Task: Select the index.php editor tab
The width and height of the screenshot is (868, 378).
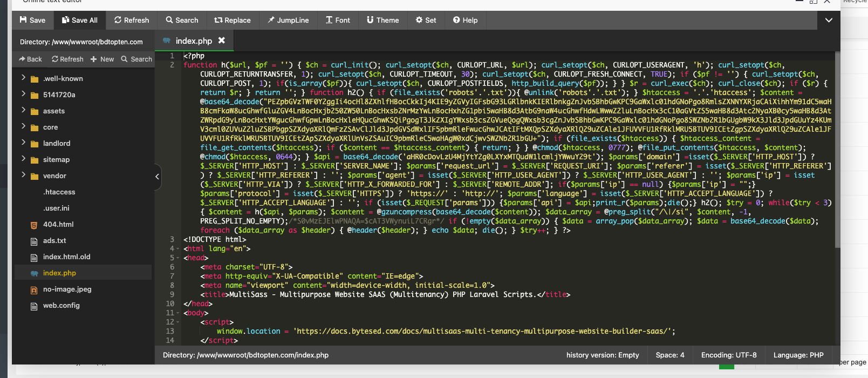Action: coord(194,40)
